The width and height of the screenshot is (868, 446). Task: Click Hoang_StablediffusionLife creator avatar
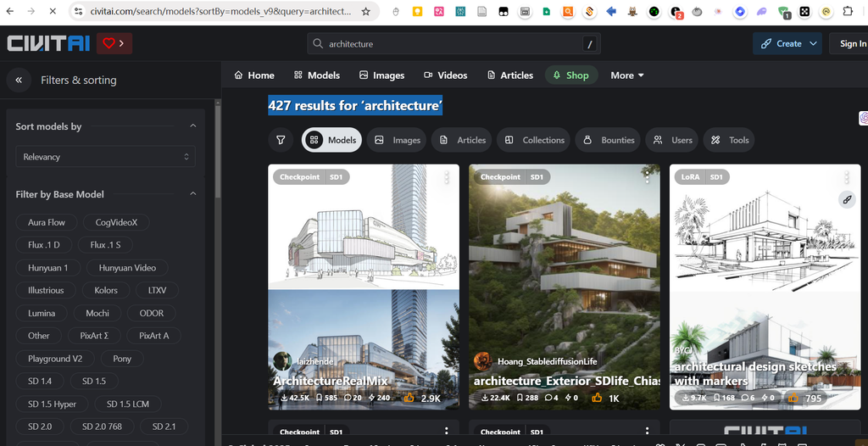(482, 361)
